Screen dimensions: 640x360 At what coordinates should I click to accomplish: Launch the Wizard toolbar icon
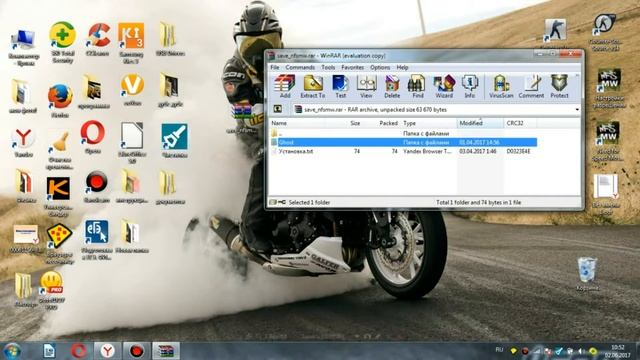(x=444, y=87)
